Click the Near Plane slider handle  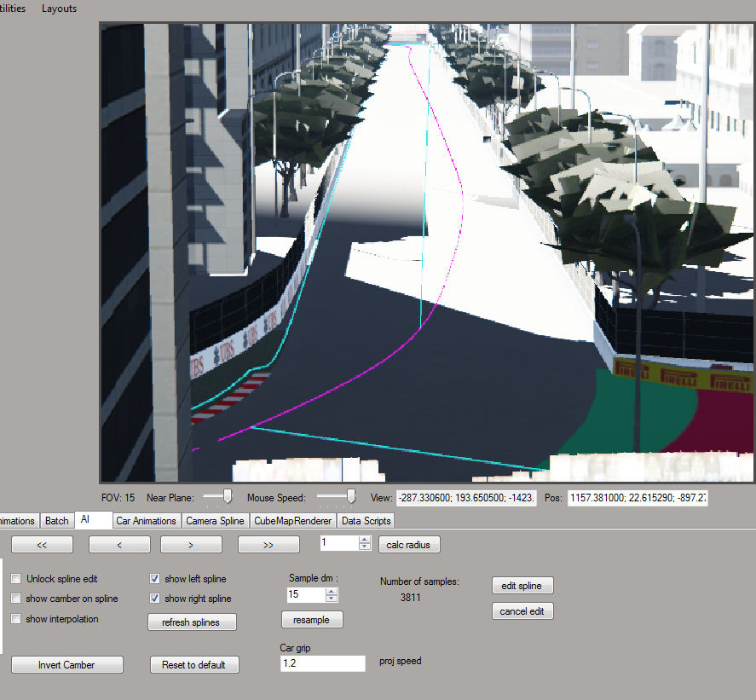pos(227,496)
